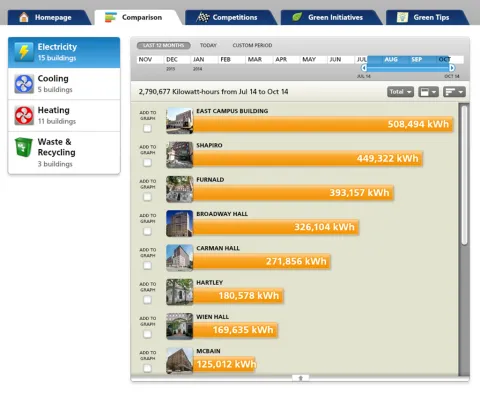Click the Hartley building thumbnail

180,292
